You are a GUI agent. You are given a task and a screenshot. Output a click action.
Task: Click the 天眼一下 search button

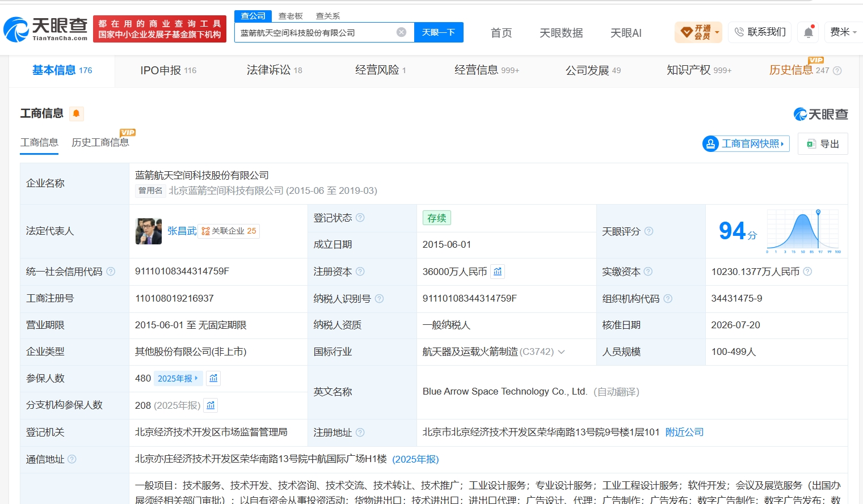439,32
